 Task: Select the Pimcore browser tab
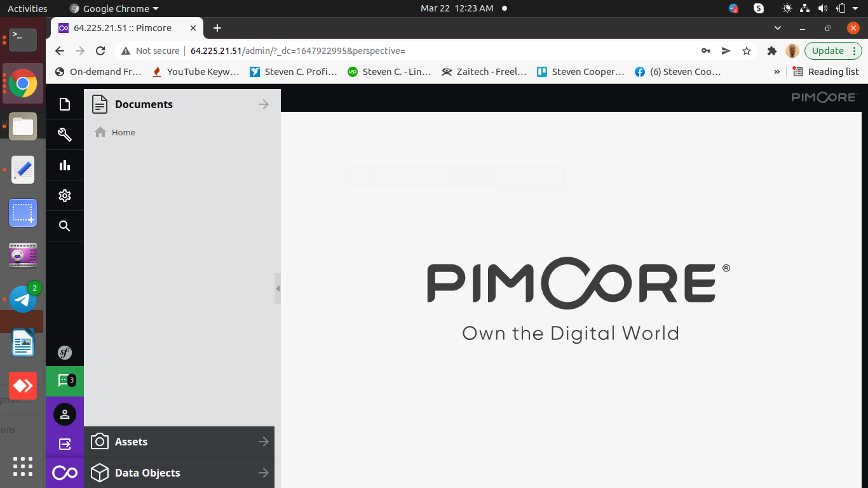point(127,28)
